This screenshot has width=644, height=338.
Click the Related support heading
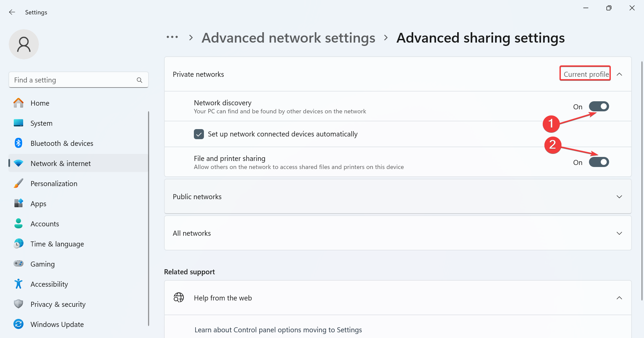[189, 272]
